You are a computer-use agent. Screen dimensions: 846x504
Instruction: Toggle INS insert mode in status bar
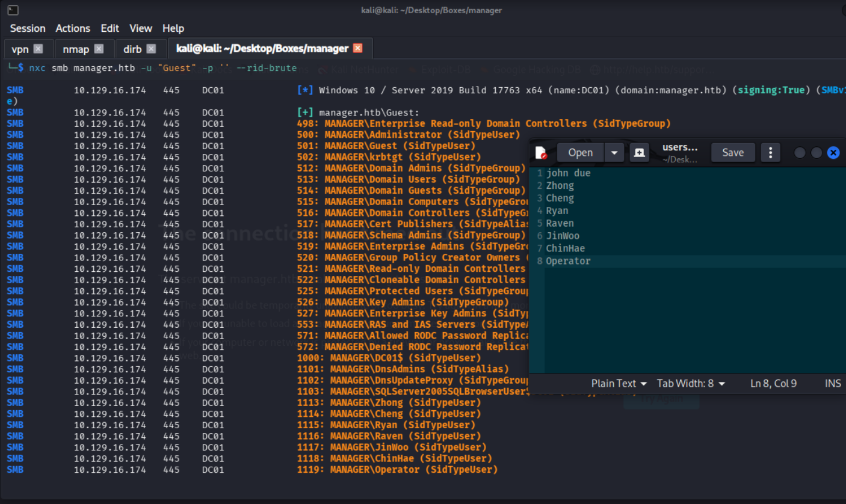(833, 383)
